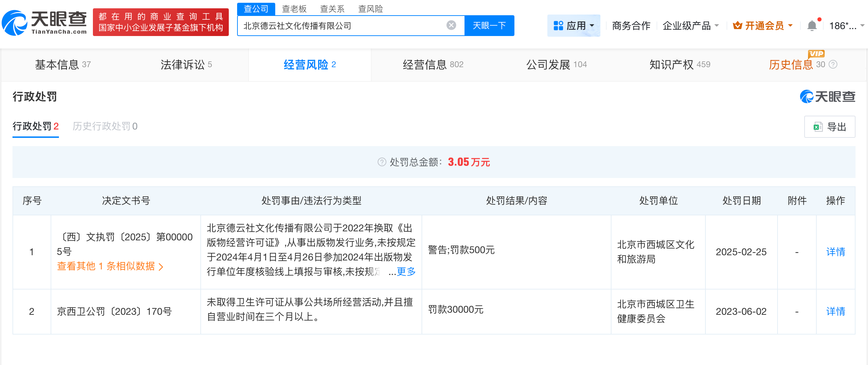Click the VIP badge above 历史信息
Screen dimensions: 868x365
click(817, 53)
